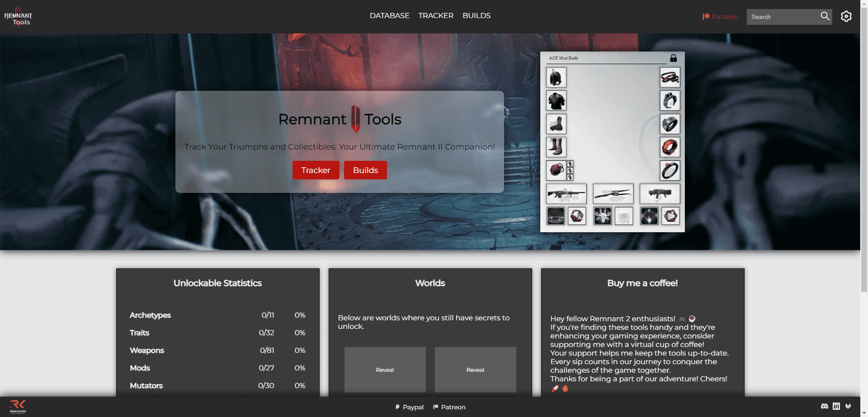Select the long gun mod slot
Viewport: 868px width, 417px height.
(556, 216)
